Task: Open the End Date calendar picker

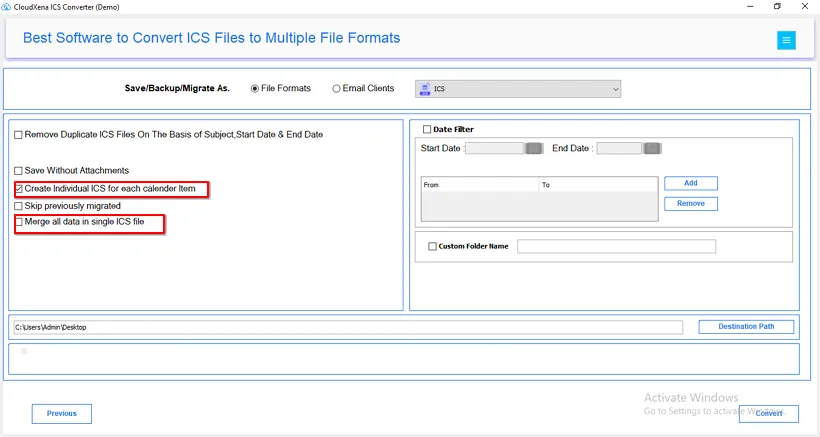Action: tap(652, 148)
